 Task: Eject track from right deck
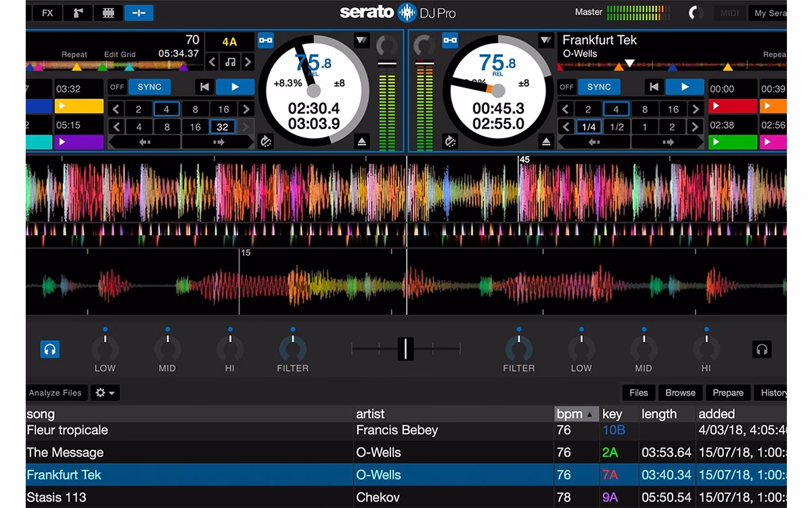coord(546,141)
